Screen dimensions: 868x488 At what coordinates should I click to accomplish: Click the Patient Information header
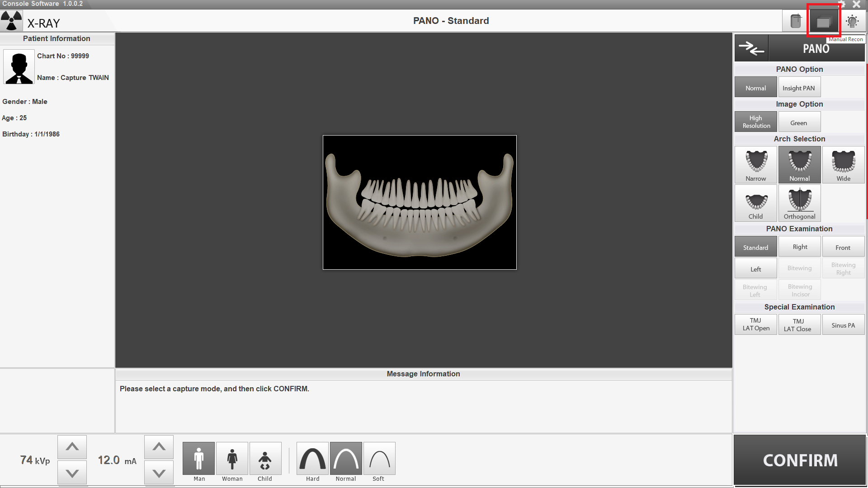coord(57,38)
